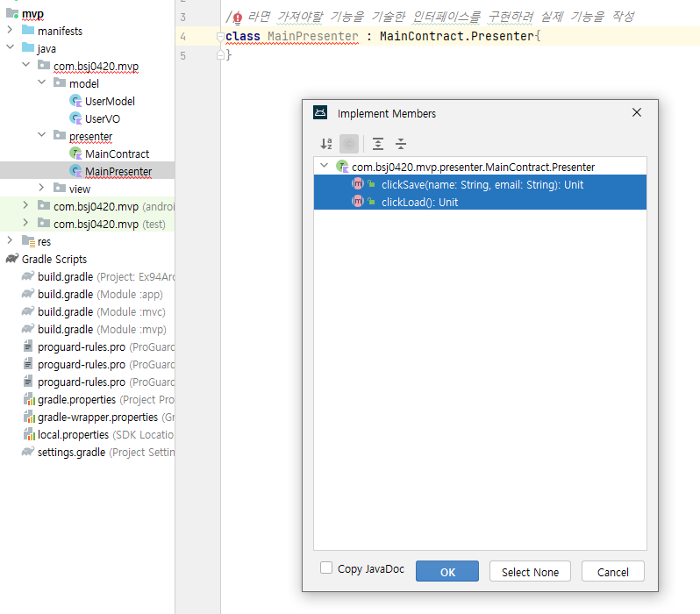Collapse the java folder
700x614 pixels.
10,47
